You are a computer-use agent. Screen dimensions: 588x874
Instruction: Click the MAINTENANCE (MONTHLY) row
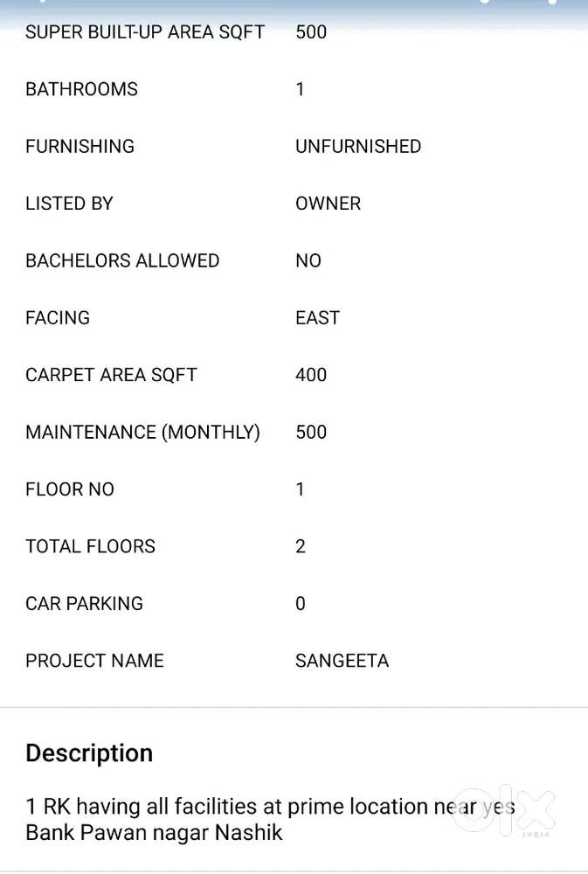coord(142,432)
